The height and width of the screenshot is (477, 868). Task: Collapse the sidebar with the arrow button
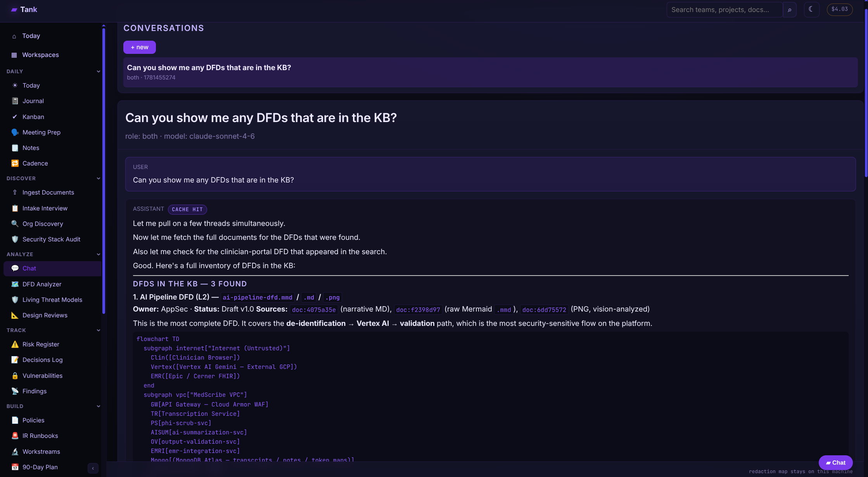(93, 468)
